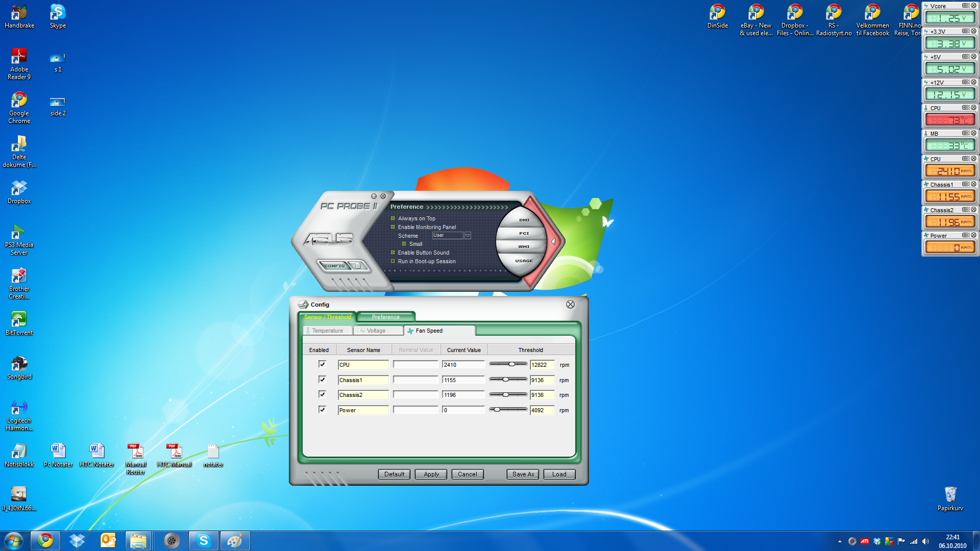The width and height of the screenshot is (980, 551).
Task: Click Chrome icon in taskbar
Action: click(x=45, y=541)
